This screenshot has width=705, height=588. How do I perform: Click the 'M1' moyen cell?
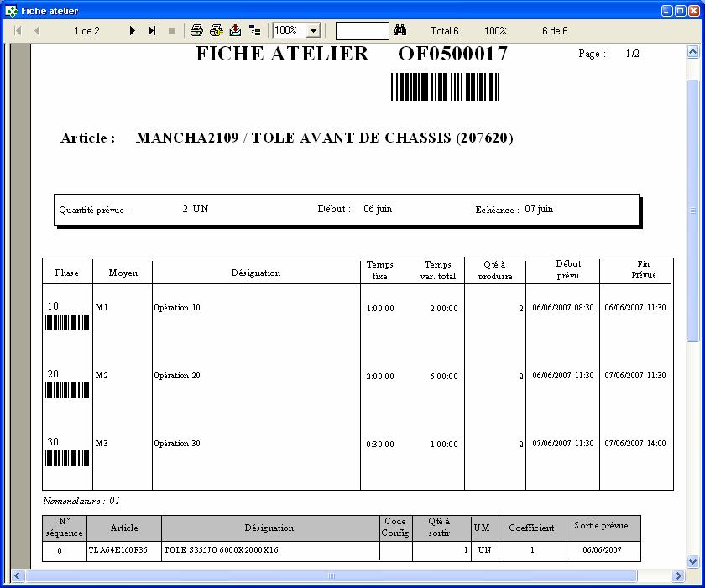(102, 308)
